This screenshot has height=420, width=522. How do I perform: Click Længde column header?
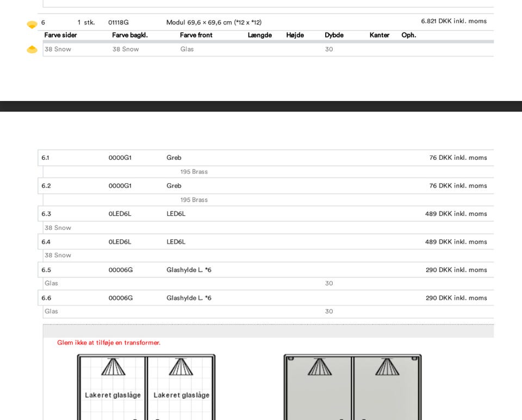(x=260, y=35)
